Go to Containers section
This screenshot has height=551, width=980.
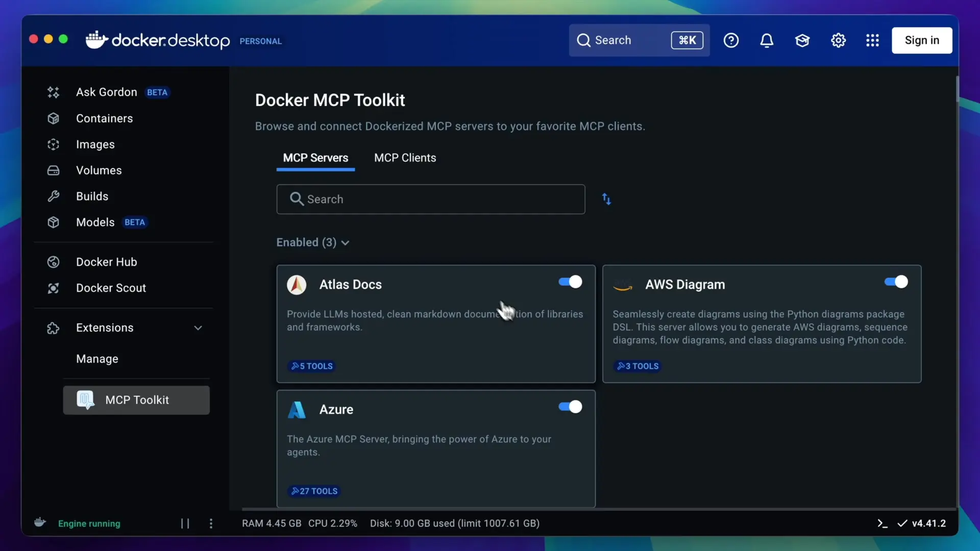click(104, 118)
